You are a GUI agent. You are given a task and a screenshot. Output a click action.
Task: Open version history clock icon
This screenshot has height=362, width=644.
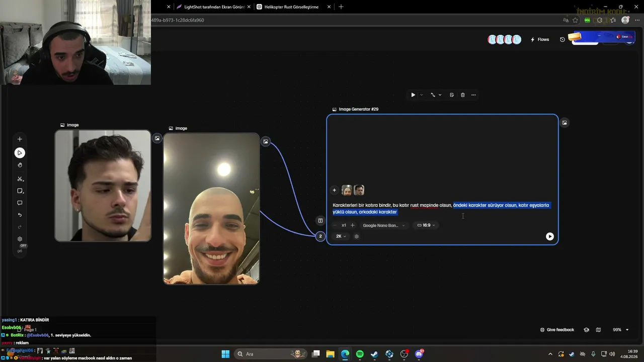562,40
